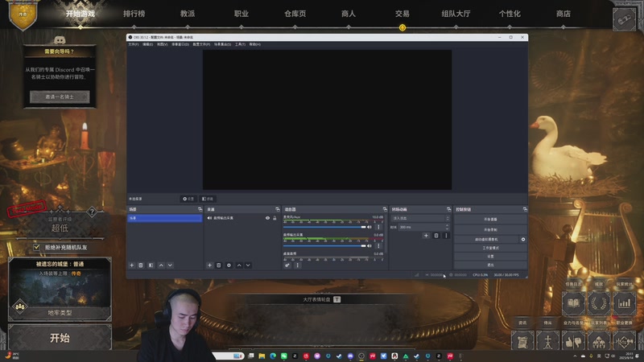Move source up with arrow
The image size is (644, 362).
tap(239, 265)
